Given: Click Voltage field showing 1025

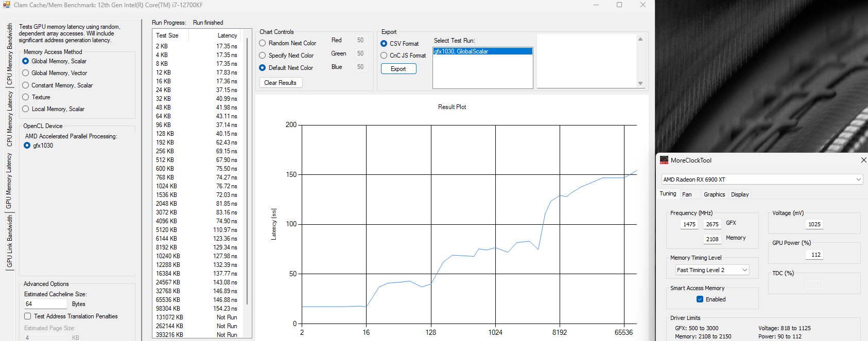Looking at the screenshot, I should (814, 224).
